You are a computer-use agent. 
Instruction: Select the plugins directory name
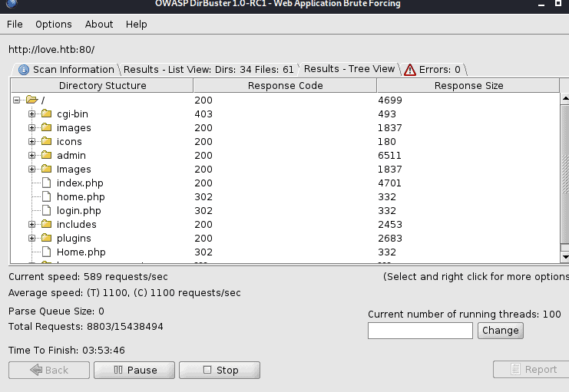[x=74, y=239]
